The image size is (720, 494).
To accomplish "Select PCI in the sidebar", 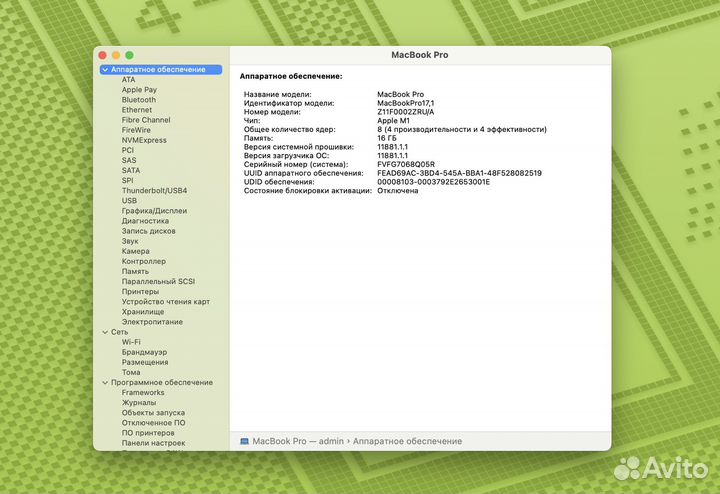I will coord(128,151).
